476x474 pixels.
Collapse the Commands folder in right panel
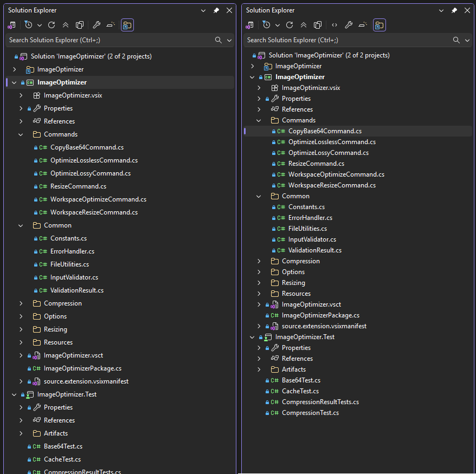coord(259,120)
